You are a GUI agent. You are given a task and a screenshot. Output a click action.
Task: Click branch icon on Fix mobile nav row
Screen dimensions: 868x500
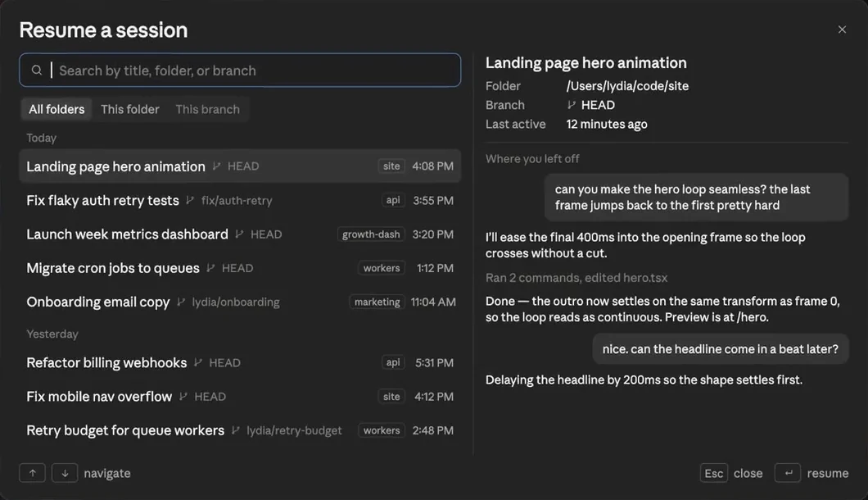pos(183,397)
